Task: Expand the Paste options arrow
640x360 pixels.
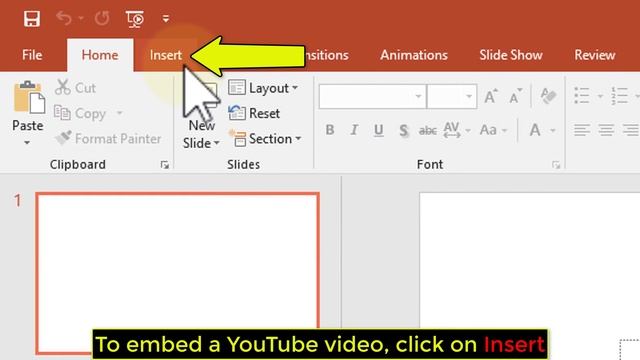Action: pyautogui.click(x=27, y=142)
